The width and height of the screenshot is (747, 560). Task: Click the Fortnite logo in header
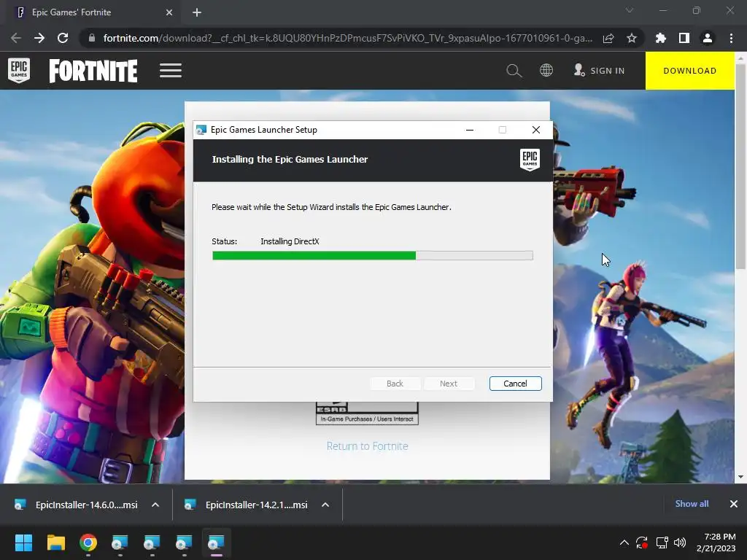(x=93, y=71)
